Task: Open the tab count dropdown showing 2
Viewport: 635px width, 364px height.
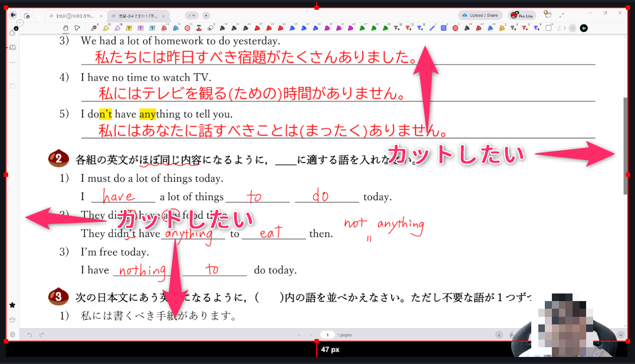Action: point(191,15)
